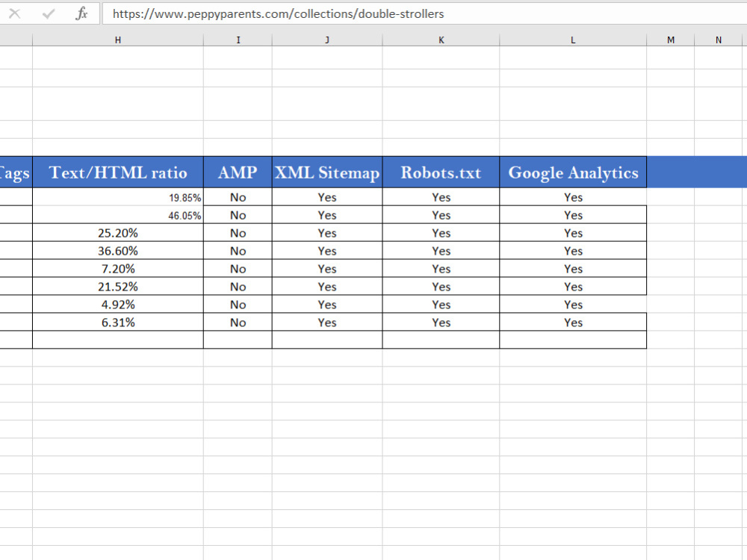
Task: Select AMP 'No' in the 36.60% row
Action: point(238,251)
